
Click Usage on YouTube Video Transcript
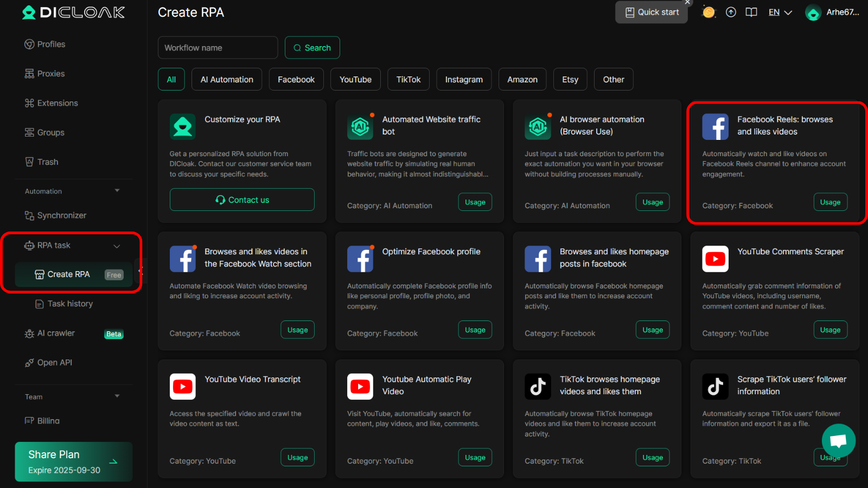[x=298, y=458]
